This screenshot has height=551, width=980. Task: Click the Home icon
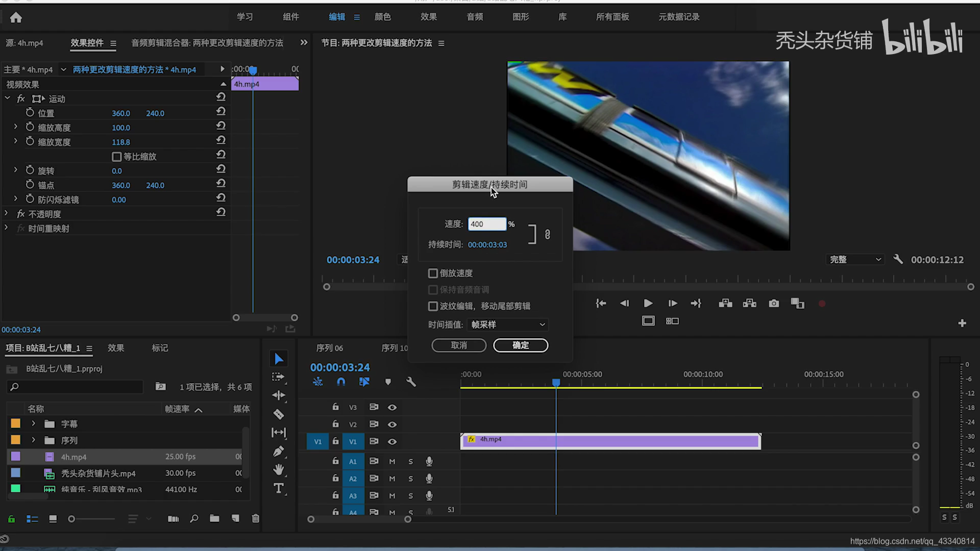16,18
